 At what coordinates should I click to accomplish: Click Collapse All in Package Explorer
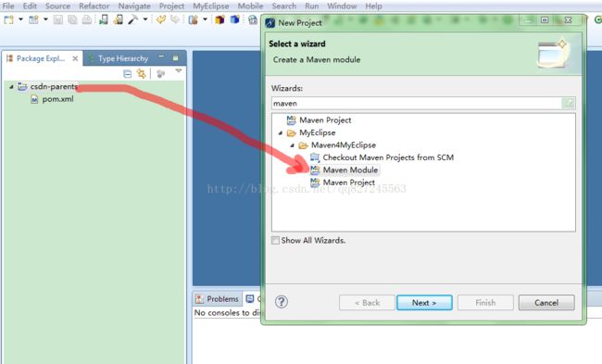(x=128, y=74)
